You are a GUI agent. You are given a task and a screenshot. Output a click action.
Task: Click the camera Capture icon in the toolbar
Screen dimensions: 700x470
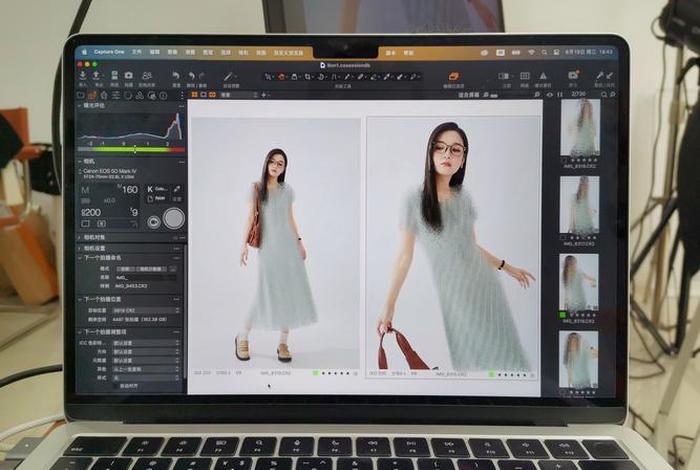(x=128, y=75)
